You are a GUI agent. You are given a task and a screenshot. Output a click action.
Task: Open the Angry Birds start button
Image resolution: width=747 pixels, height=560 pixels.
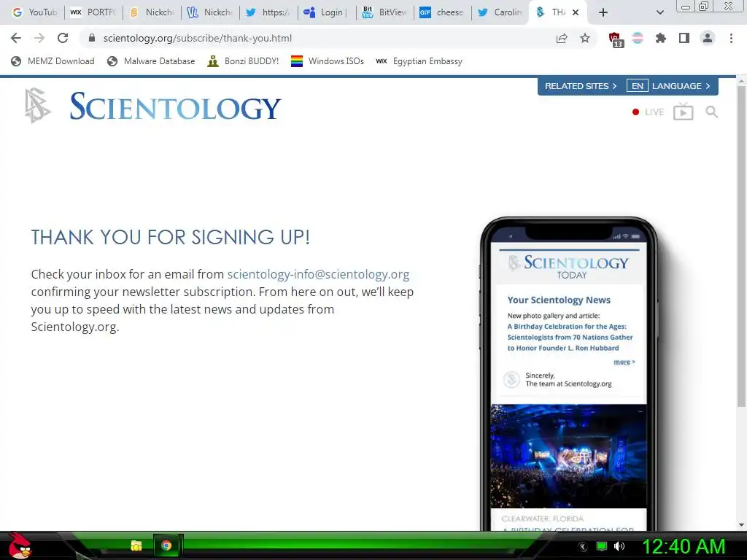click(19, 545)
